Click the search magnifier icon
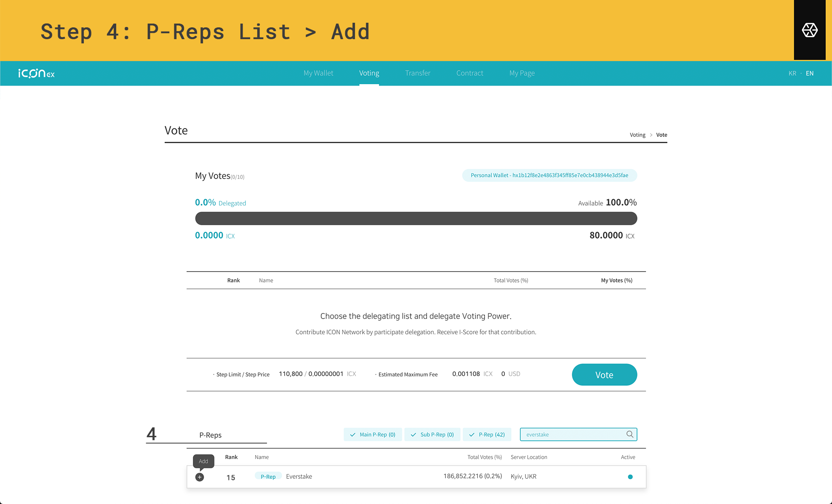832x504 pixels. pos(629,434)
